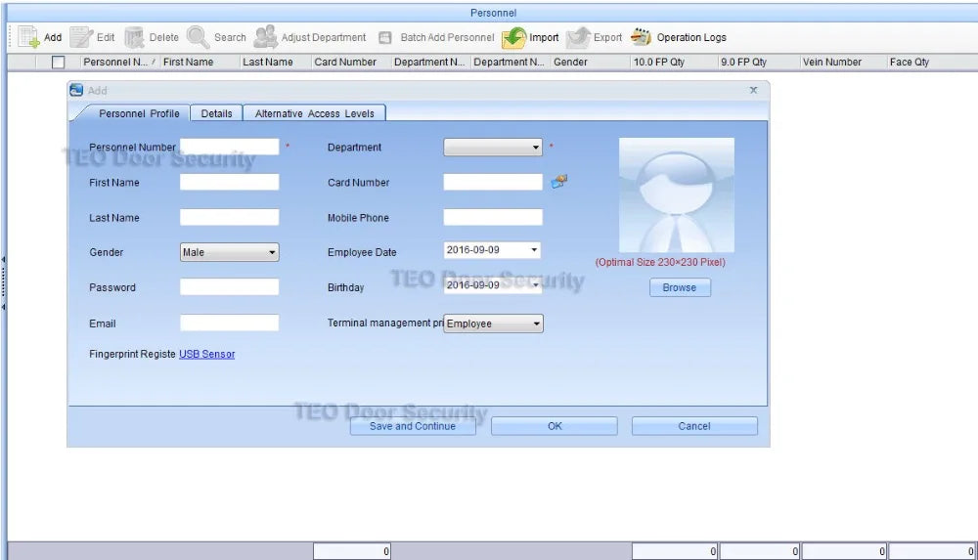This screenshot has height=560, width=978.
Task: Click the USB Sensor link
Action: pyautogui.click(x=206, y=354)
